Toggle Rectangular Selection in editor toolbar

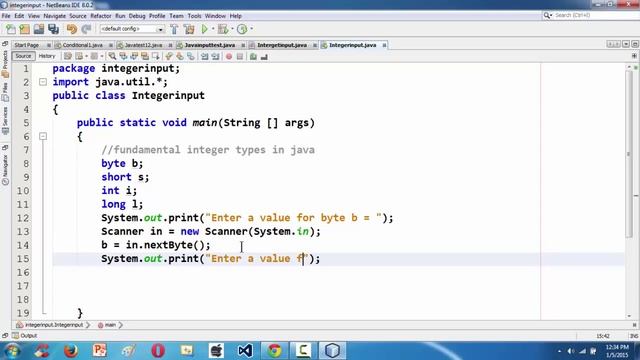point(156,56)
